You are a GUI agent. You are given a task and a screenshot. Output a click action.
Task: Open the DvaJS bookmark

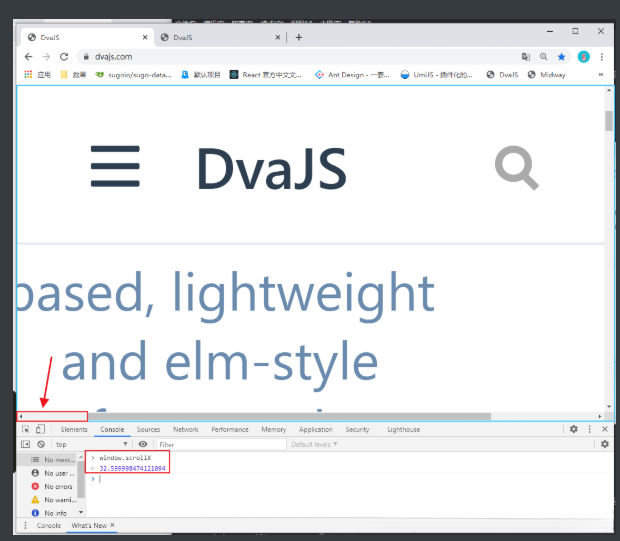tap(502, 74)
